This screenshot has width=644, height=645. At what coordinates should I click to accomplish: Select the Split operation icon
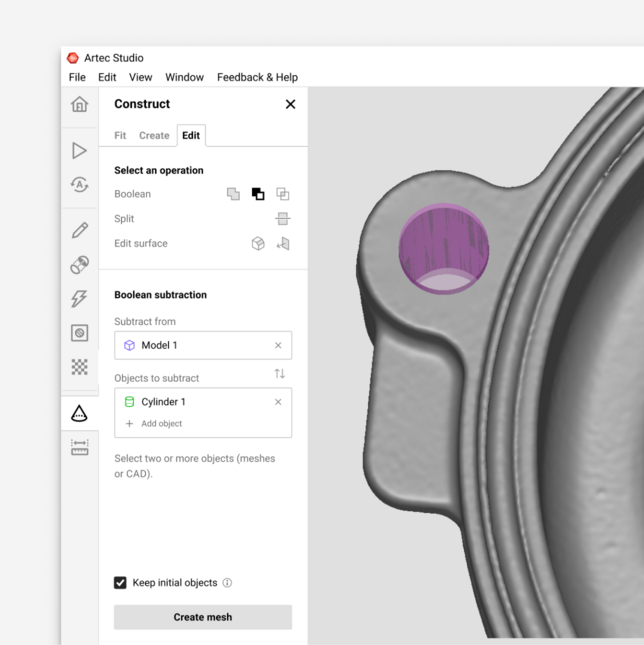pyautogui.click(x=283, y=219)
